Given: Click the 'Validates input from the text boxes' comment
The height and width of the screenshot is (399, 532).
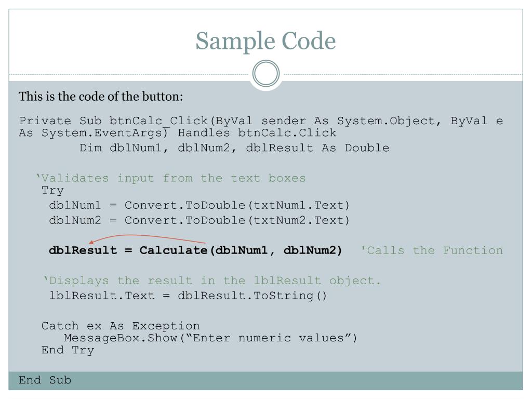Looking at the screenshot, I should coord(171,178).
